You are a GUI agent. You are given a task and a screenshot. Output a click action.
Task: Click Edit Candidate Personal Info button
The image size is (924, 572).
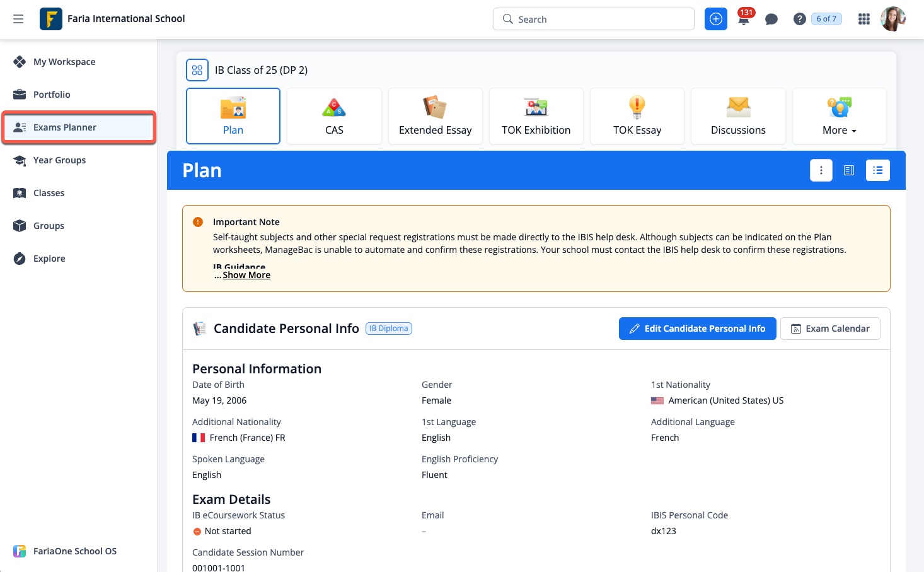pyautogui.click(x=697, y=329)
